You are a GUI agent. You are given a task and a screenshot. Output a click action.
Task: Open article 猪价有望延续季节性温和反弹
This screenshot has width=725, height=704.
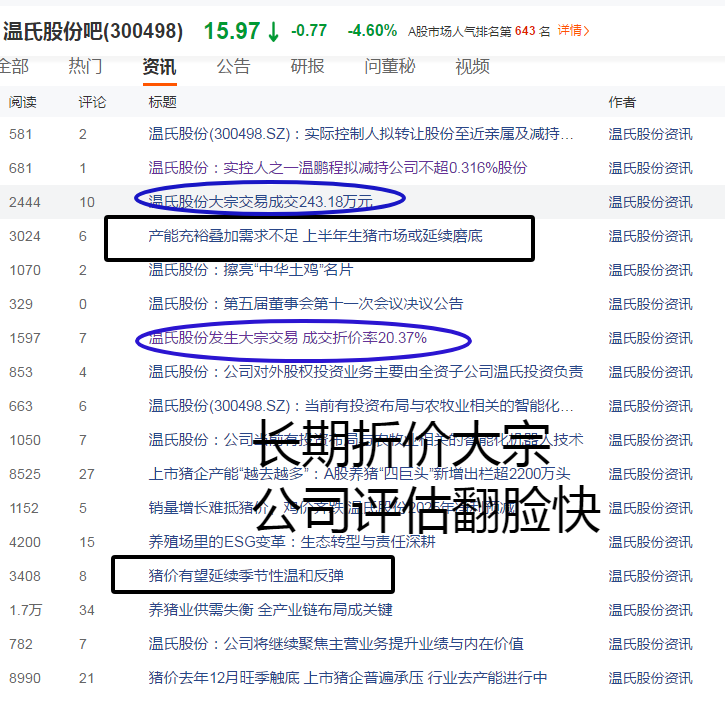(246, 576)
